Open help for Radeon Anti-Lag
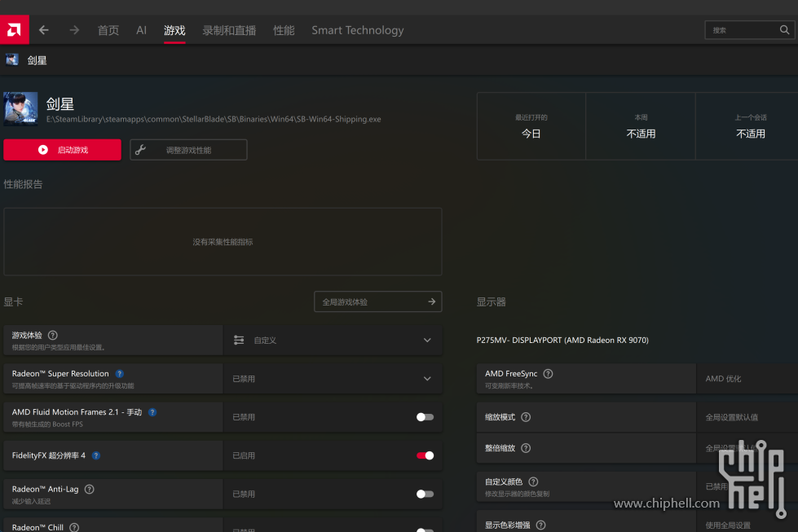This screenshot has height=532, width=798. tap(89, 490)
